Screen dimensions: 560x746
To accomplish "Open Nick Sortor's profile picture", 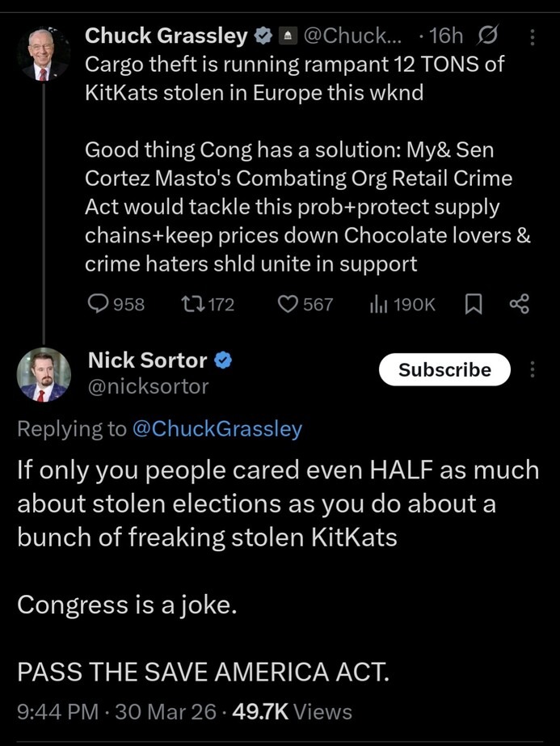I will 44,374.
